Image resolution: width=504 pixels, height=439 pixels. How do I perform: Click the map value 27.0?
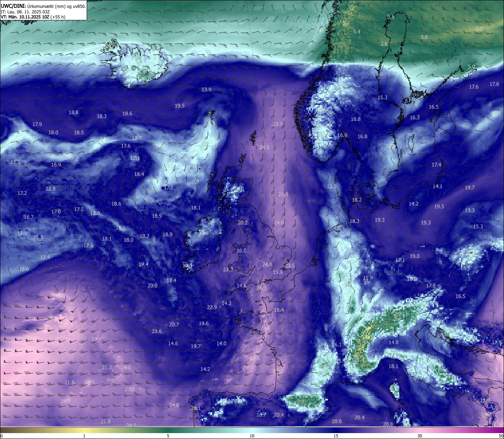click(x=130, y=389)
